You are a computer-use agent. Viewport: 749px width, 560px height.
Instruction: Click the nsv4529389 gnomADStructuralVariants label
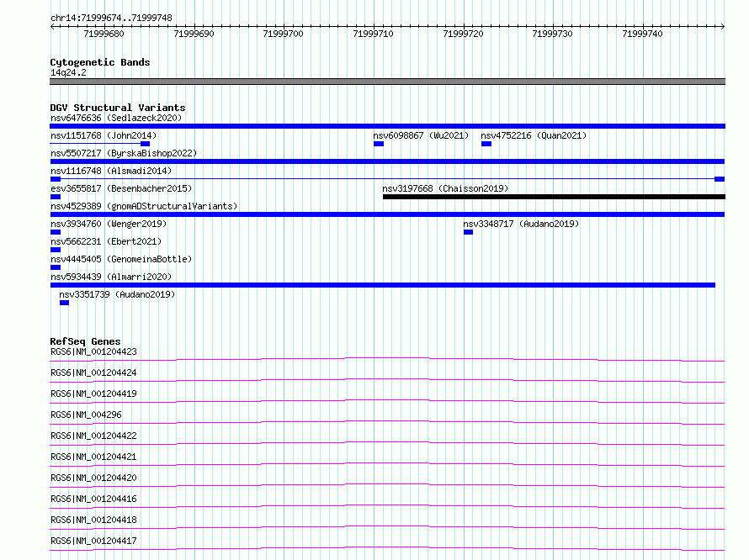(x=144, y=206)
